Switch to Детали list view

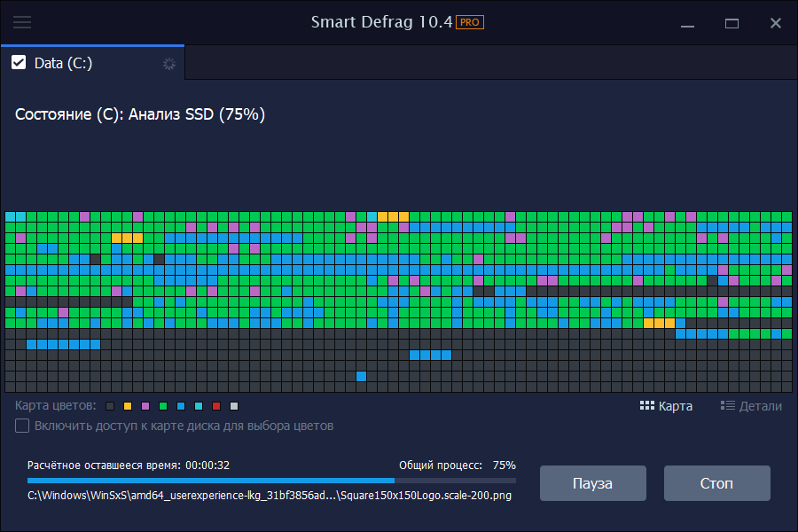click(x=751, y=406)
